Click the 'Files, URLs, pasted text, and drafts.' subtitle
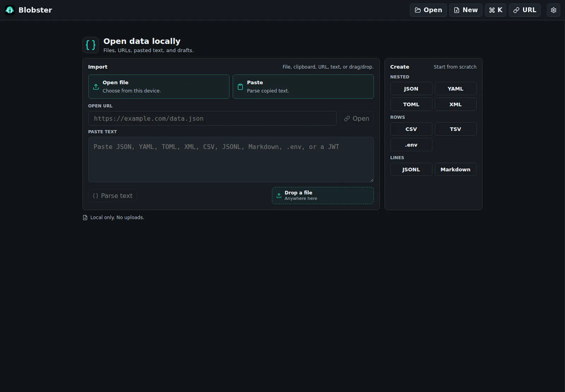 [148, 50]
